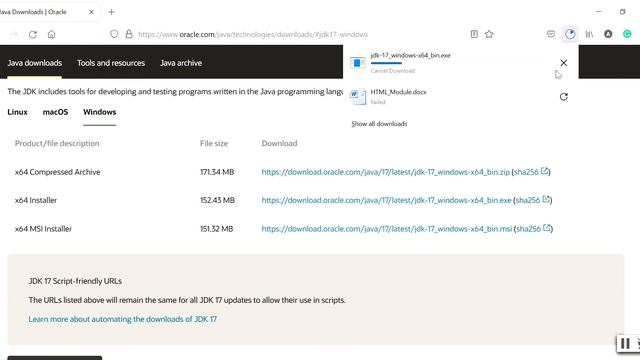Open Learn more about automating JDK 17 downloads

[x=123, y=319]
